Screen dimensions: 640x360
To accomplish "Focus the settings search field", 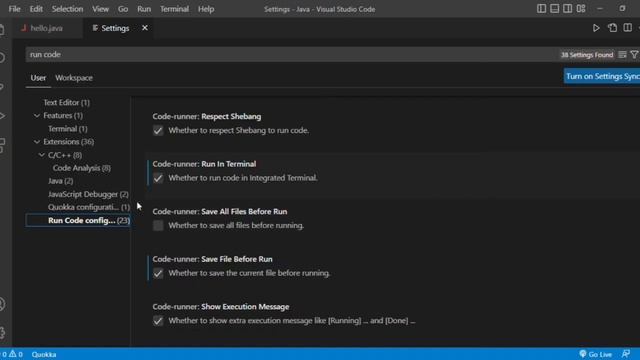I will (292, 55).
